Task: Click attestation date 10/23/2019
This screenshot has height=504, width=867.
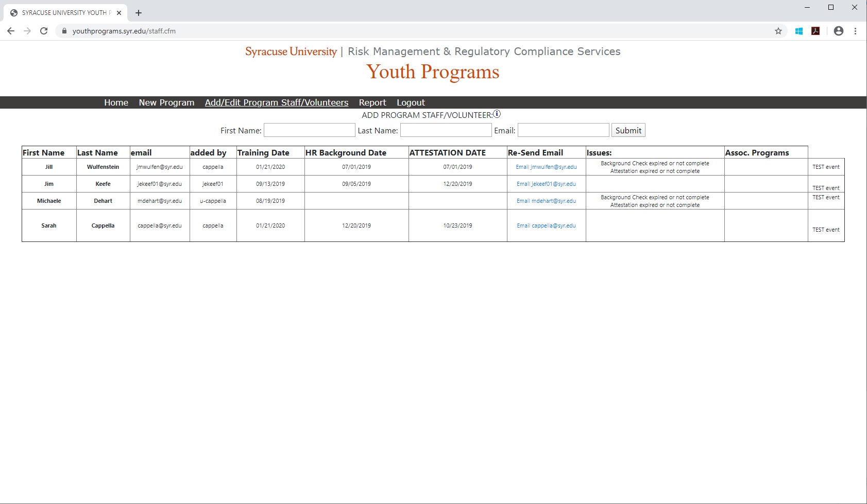Action: [x=458, y=225]
